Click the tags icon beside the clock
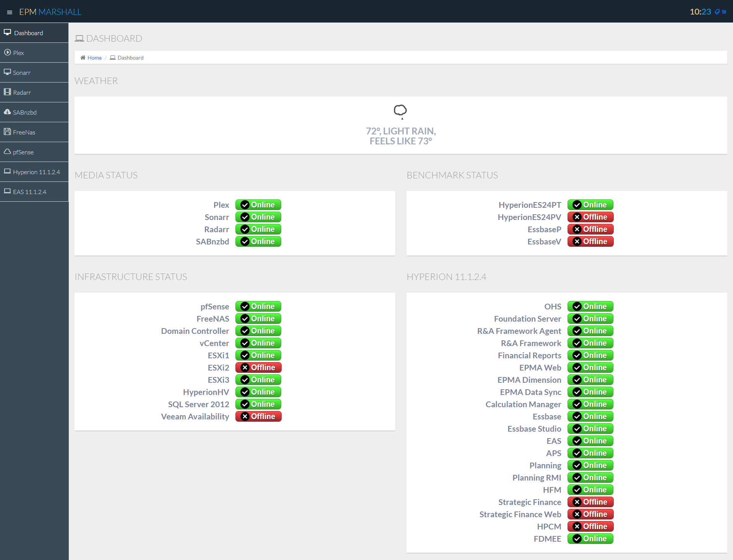Viewport: 733px width, 560px height. pyautogui.click(x=717, y=12)
